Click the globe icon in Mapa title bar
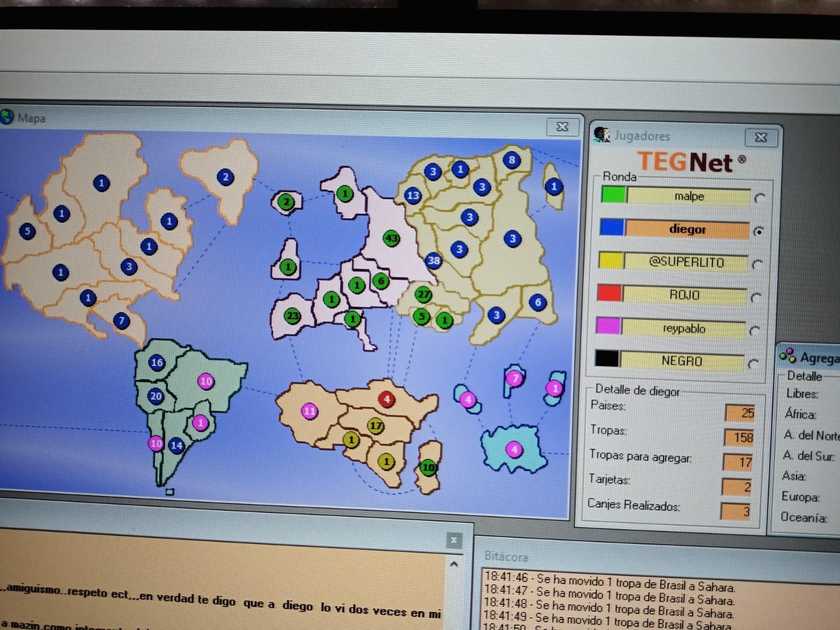Screen dimensions: 840x630 pyautogui.click(x=7, y=117)
